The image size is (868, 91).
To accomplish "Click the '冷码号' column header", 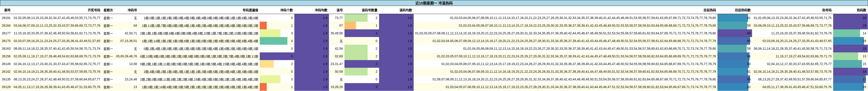I will click(132, 10).
